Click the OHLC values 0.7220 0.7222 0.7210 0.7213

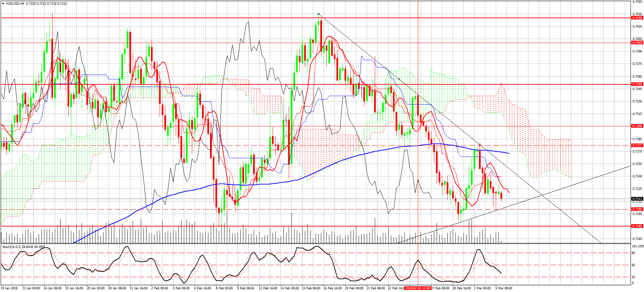tap(46, 3)
